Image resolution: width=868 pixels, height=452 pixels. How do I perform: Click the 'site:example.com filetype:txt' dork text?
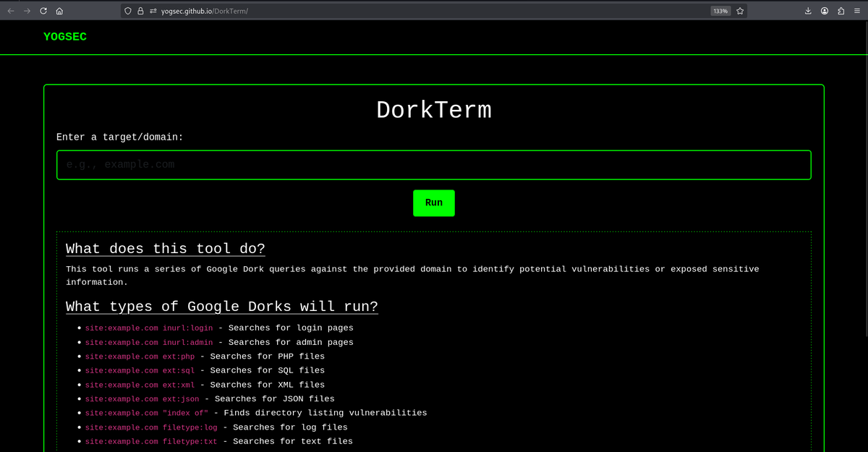click(151, 441)
